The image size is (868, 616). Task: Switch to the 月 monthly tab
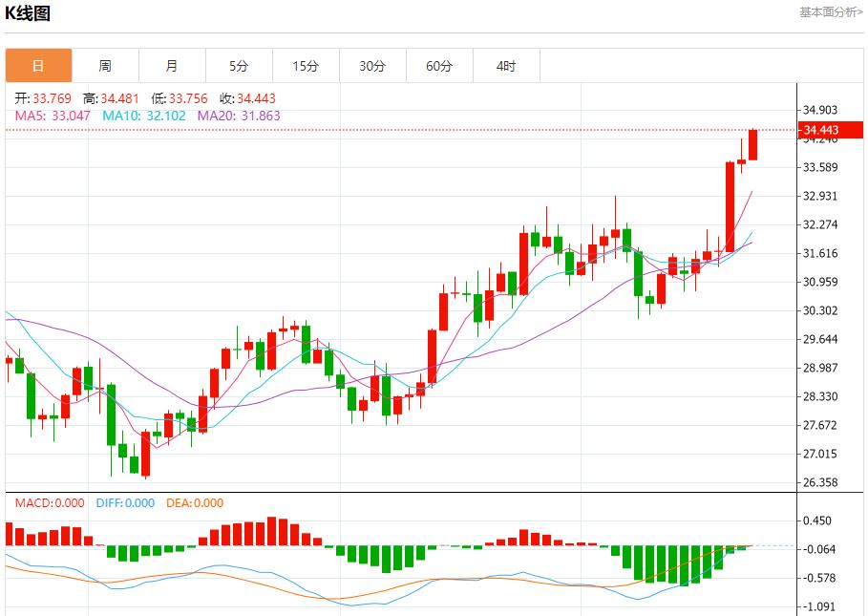[x=172, y=66]
